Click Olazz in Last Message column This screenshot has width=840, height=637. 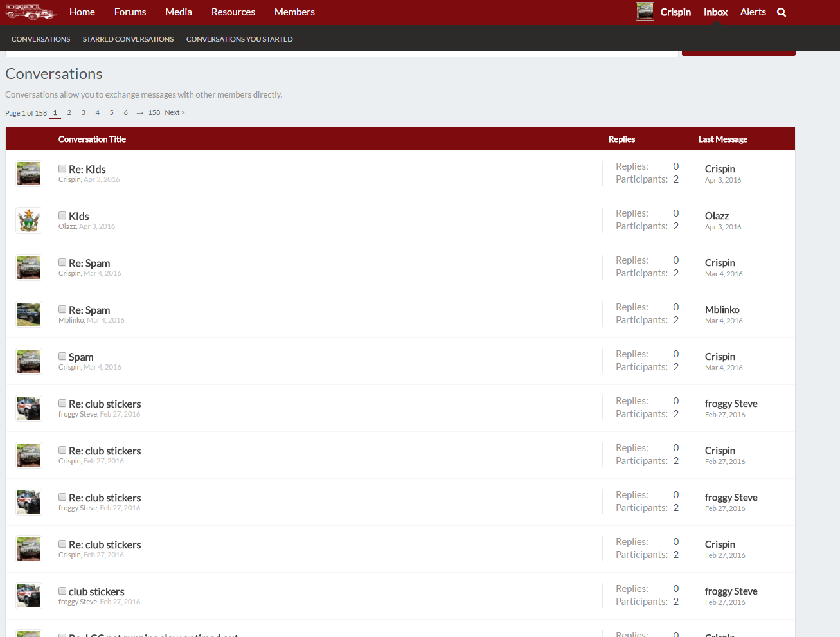(x=717, y=216)
